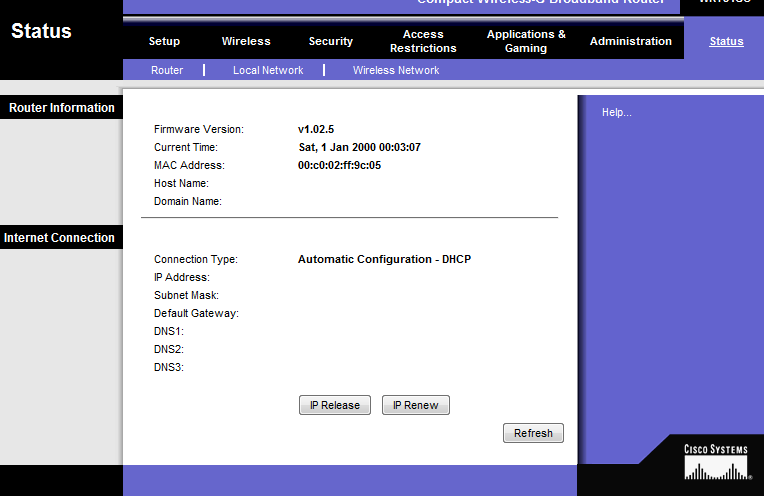Open the Help... link

click(x=617, y=113)
